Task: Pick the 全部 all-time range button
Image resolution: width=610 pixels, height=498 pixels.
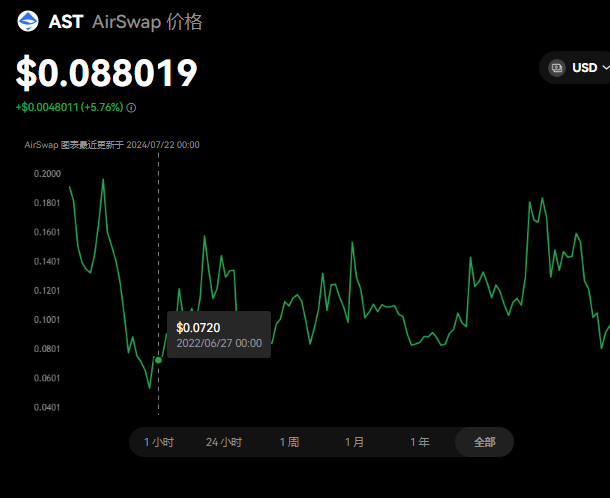Action: point(484,442)
